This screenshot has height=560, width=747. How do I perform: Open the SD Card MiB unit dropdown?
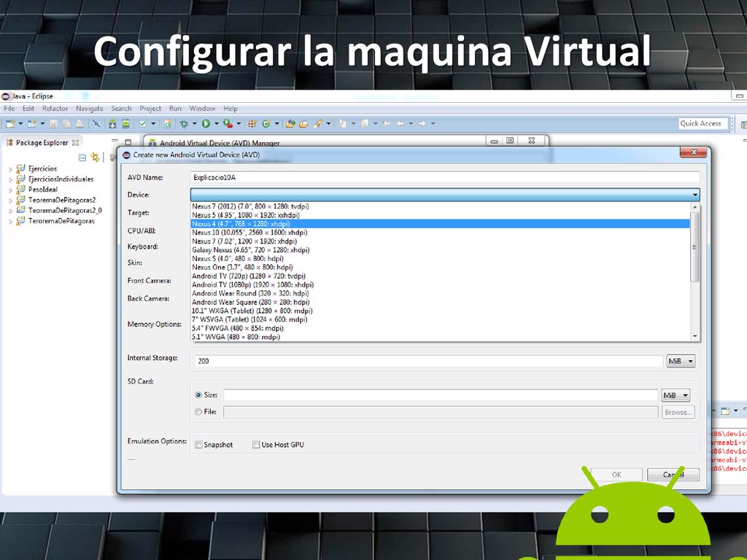[x=676, y=395]
